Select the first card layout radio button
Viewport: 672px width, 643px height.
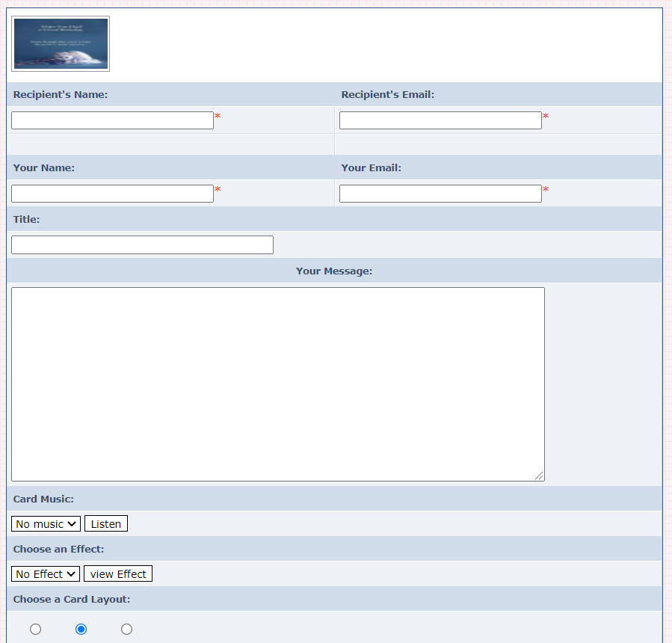click(x=36, y=629)
